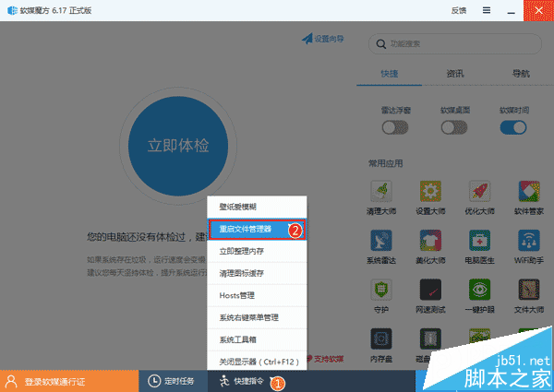Start the 立即体检 checkup button

pyautogui.click(x=178, y=146)
